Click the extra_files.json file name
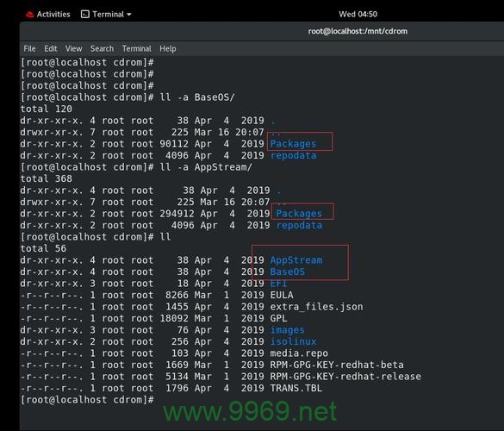This screenshot has height=431, width=504. pyautogui.click(x=316, y=307)
